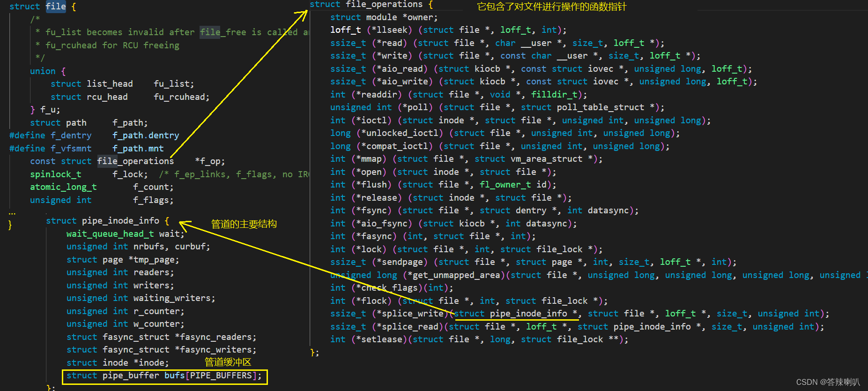Image resolution: width=868 pixels, height=391 pixels.
Task: Click 'struct module *owner;' line
Action: (384, 17)
